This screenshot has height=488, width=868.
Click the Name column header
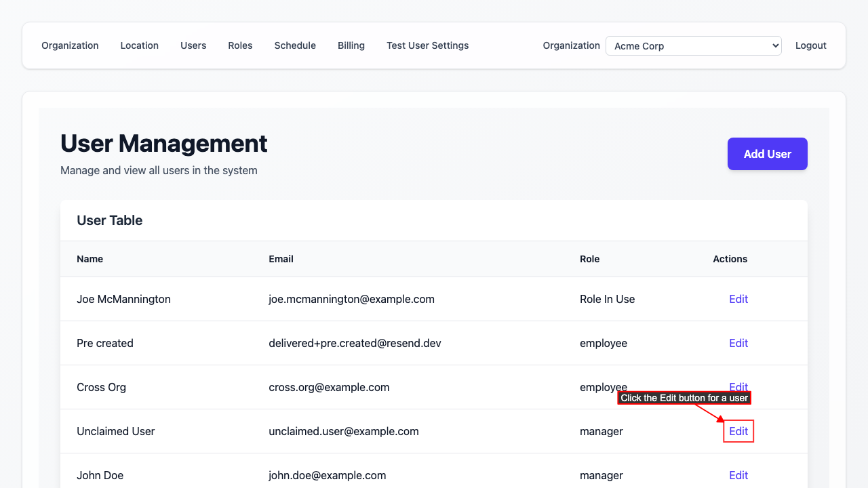(x=90, y=259)
